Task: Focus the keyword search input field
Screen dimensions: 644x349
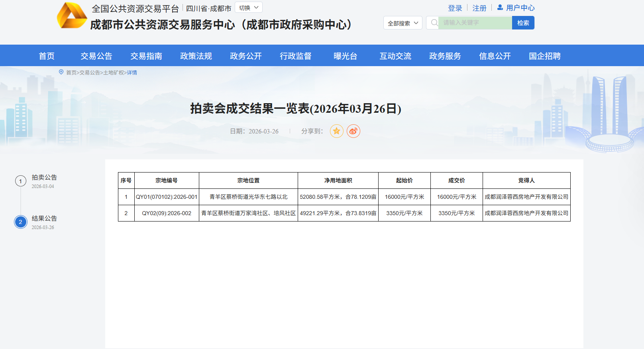Action: (475, 23)
